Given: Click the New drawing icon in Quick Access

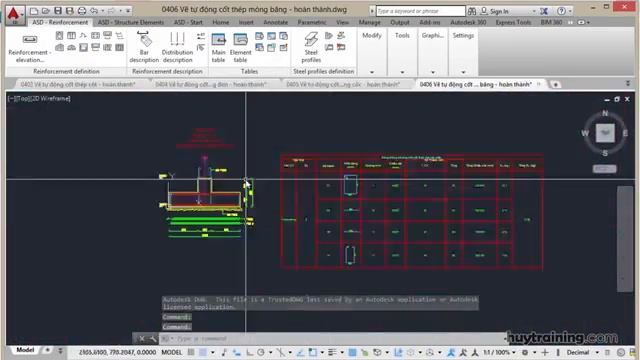Looking at the screenshot, I should (34, 11).
